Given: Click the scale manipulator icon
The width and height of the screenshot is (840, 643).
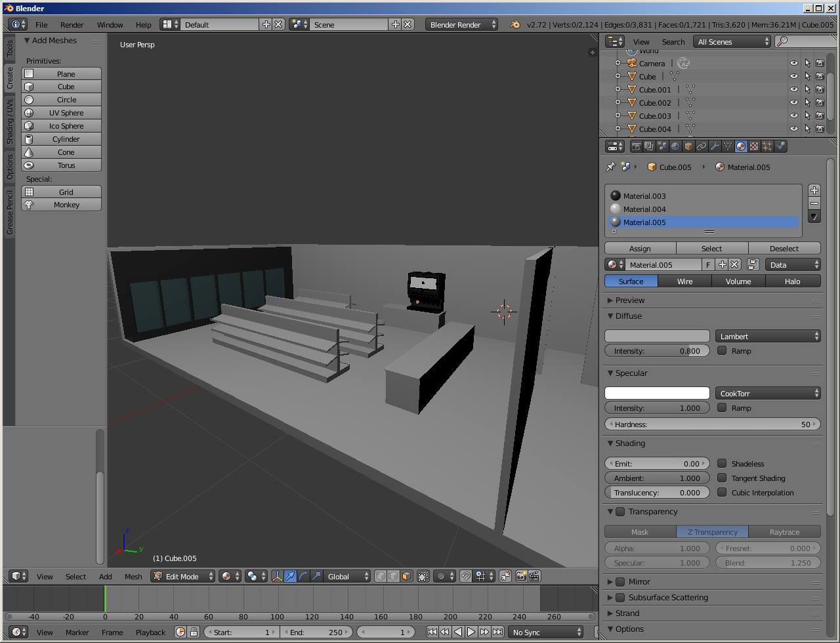Looking at the screenshot, I should [316, 576].
